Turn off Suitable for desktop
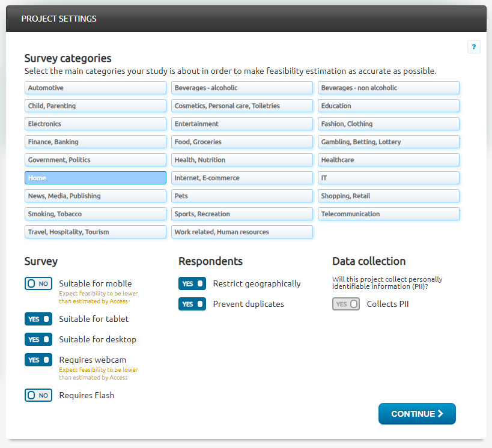Screen dimensions: 492x448 38,339
